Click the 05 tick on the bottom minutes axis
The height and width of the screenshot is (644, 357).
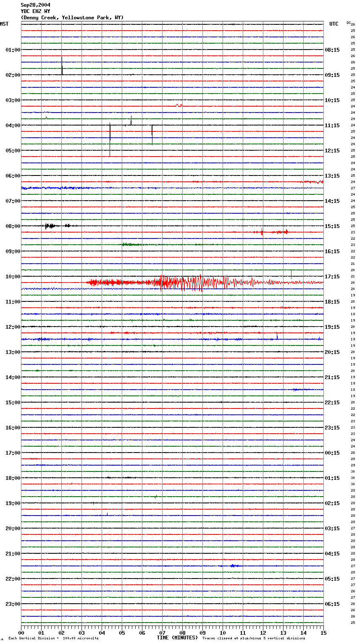[x=122, y=633]
